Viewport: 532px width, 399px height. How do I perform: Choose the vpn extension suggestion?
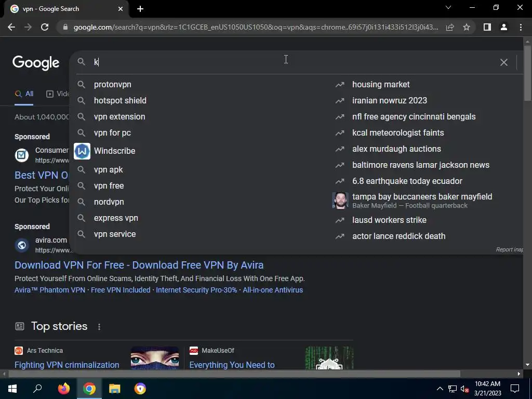119,117
